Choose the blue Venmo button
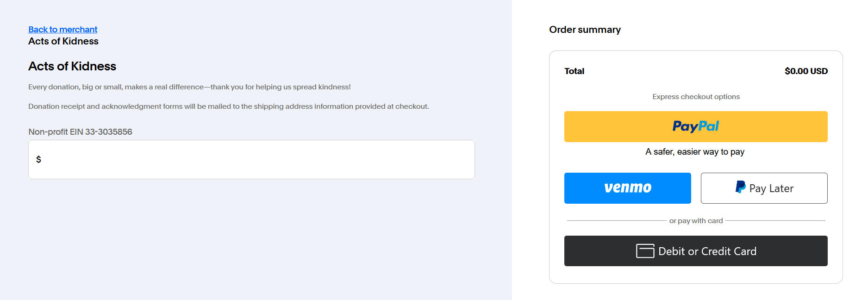 coord(627,188)
